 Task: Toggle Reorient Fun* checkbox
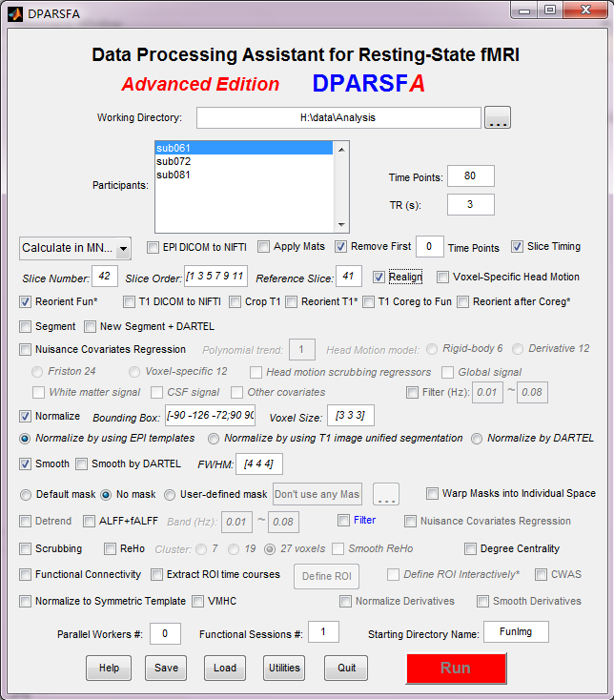(25, 302)
